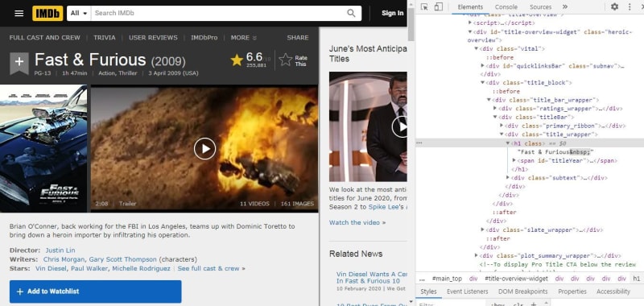Expand the script node

470,23
